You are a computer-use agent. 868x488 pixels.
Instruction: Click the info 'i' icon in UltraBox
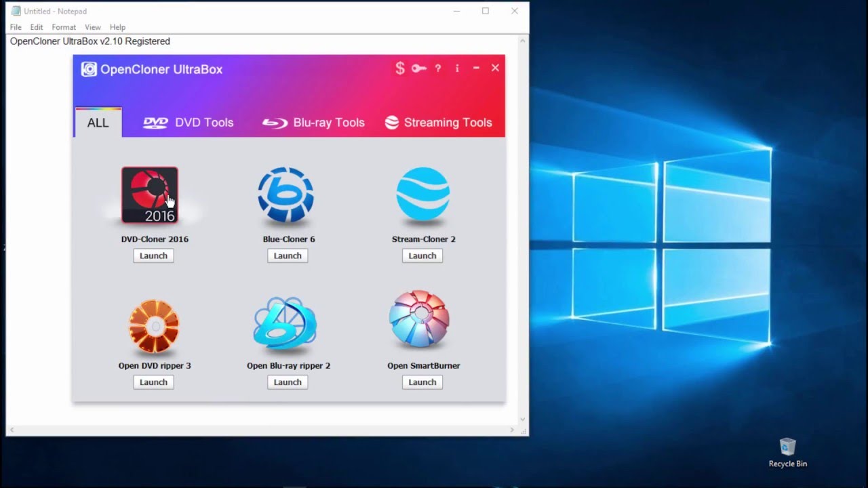pyautogui.click(x=457, y=68)
